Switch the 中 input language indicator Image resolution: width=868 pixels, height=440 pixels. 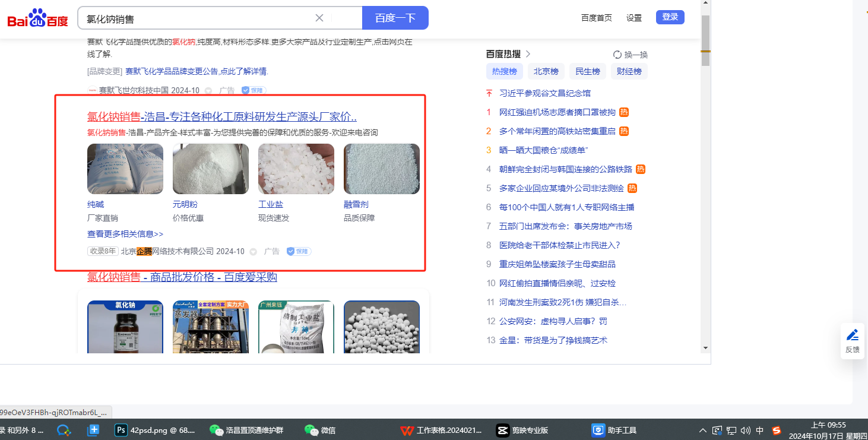point(760,430)
